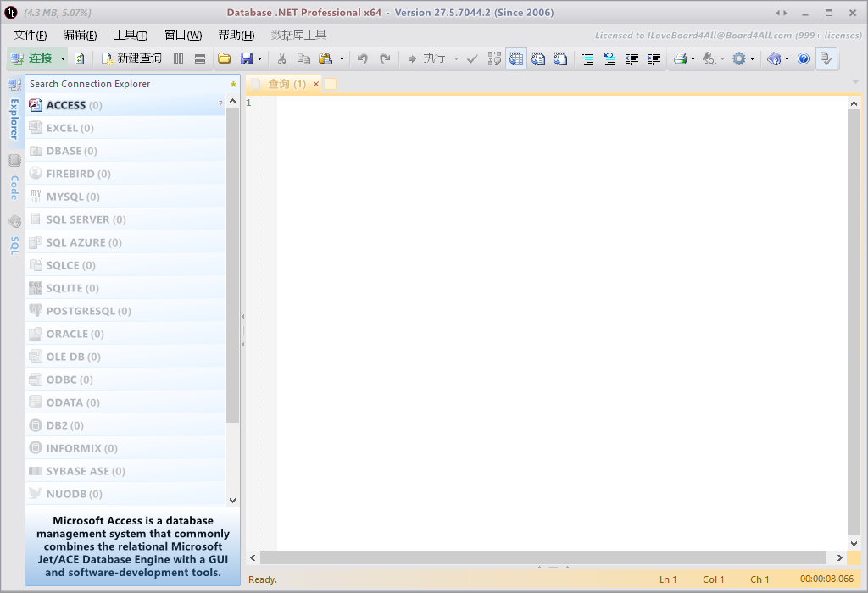Click the 新建查询 button
868x593 pixels.
[x=131, y=58]
